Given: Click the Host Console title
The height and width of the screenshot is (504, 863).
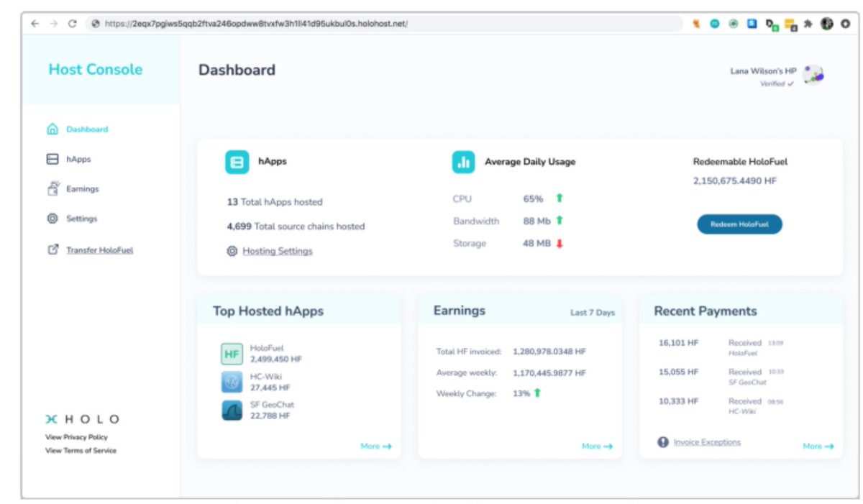Looking at the screenshot, I should 96,70.
